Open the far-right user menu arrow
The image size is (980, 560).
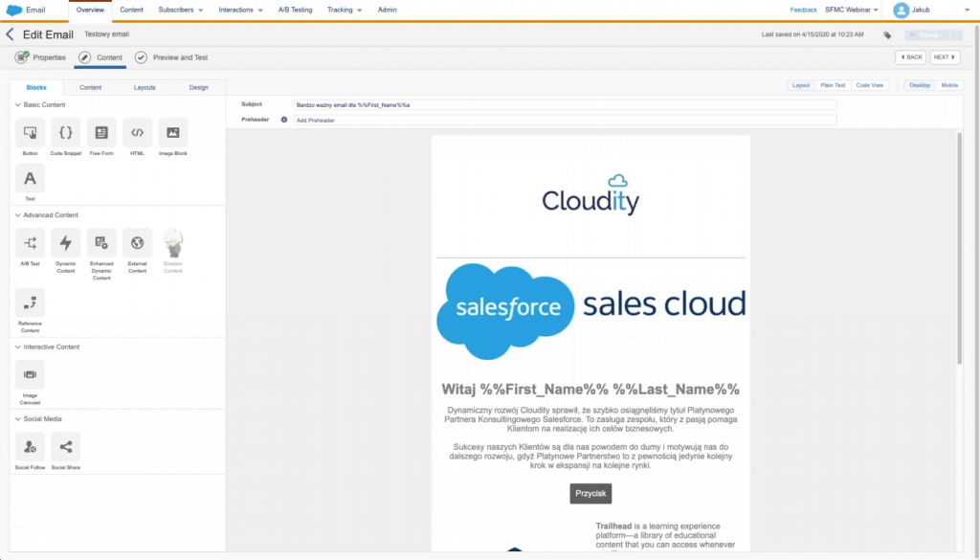pyautogui.click(x=967, y=10)
